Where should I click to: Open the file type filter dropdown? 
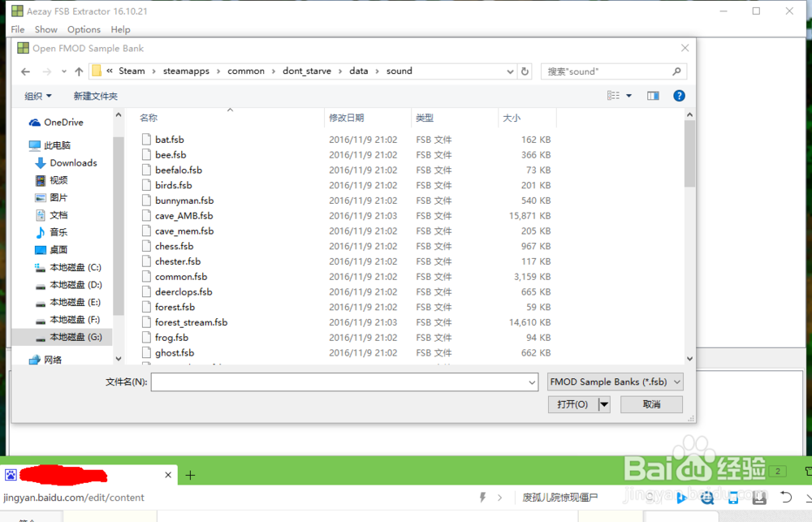pyautogui.click(x=615, y=382)
